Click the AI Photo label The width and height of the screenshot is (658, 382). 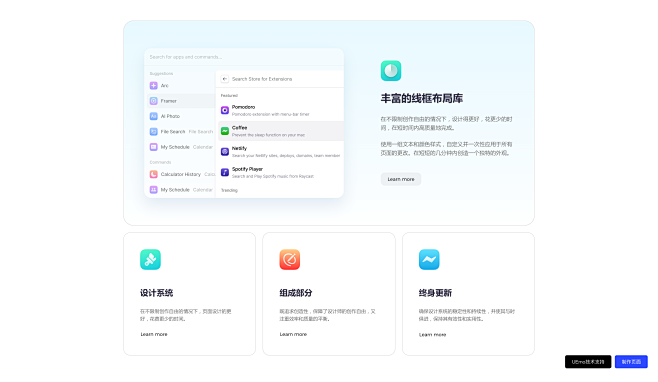(170, 116)
